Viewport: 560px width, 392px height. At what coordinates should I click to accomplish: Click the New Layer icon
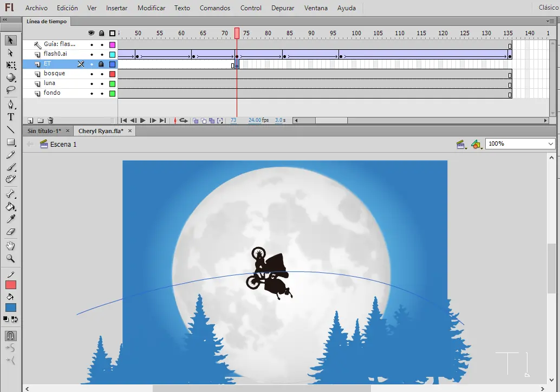(x=30, y=121)
